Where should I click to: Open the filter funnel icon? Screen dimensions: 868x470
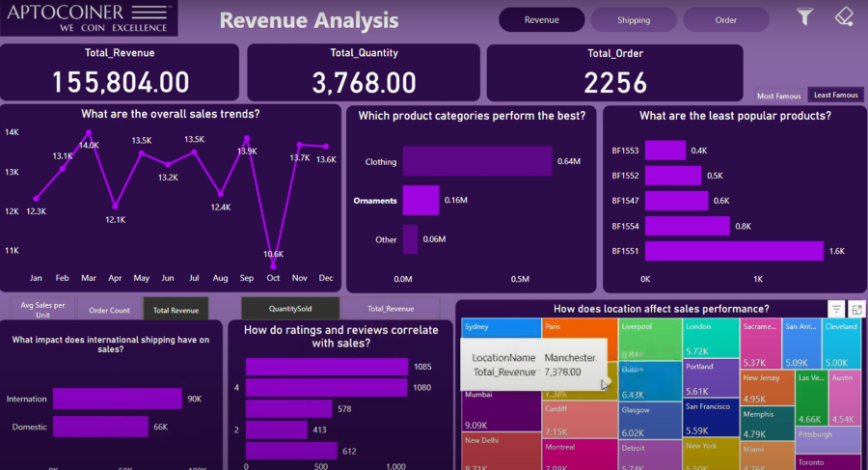(x=804, y=17)
